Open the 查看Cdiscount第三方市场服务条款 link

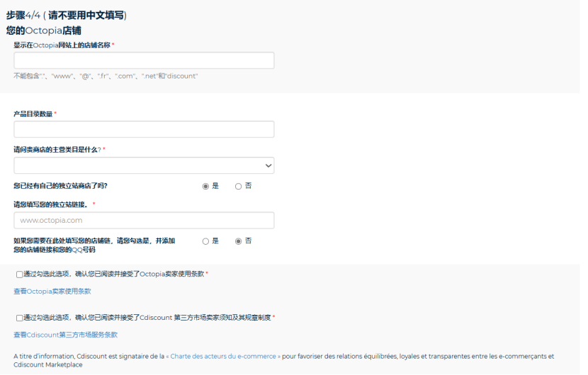pyautogui.click(x=65, y=335)
